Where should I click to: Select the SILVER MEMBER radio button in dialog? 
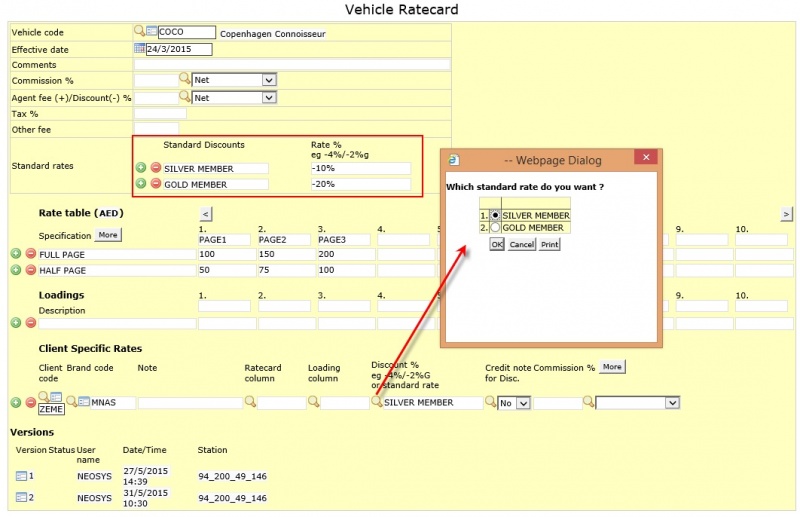495,215
